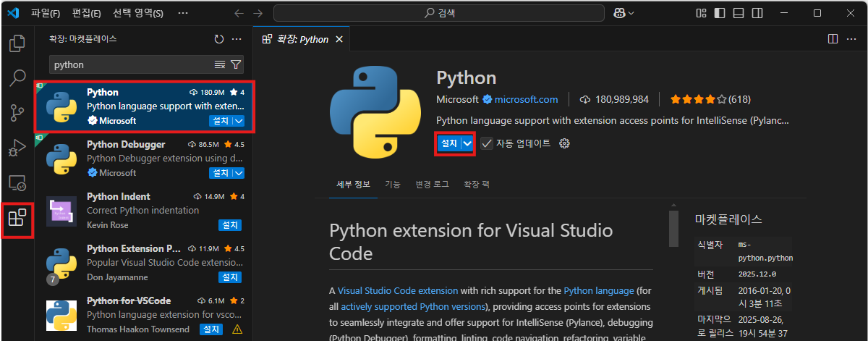The image size is (868, 341).
Task: Clear extension search results icon
Action: (220, 64)
